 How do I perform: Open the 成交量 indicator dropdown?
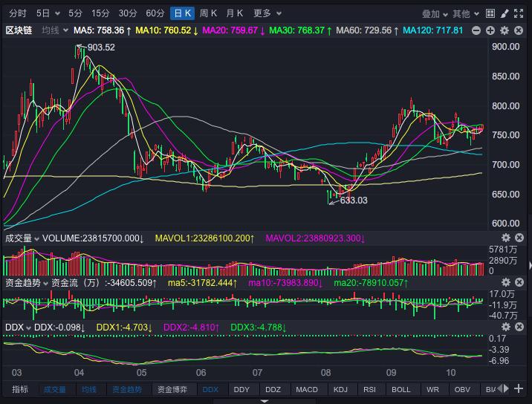(22, 238)
